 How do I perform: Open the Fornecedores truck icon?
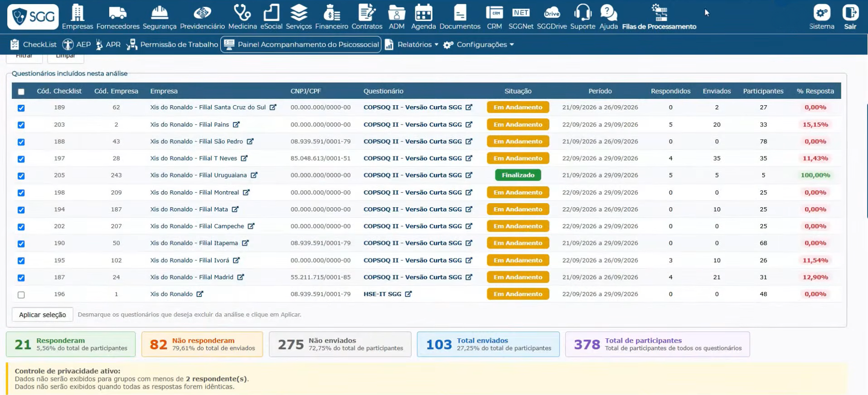(118, 13)
